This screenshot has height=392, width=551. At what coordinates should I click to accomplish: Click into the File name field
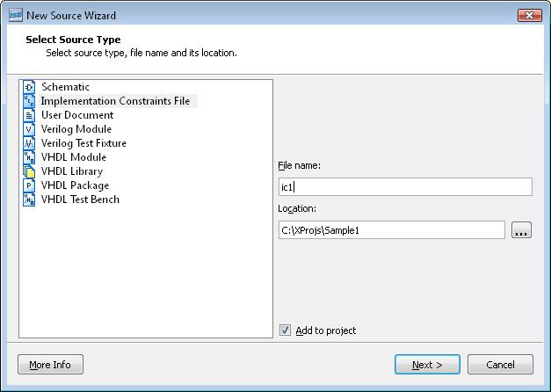[404, 186]
